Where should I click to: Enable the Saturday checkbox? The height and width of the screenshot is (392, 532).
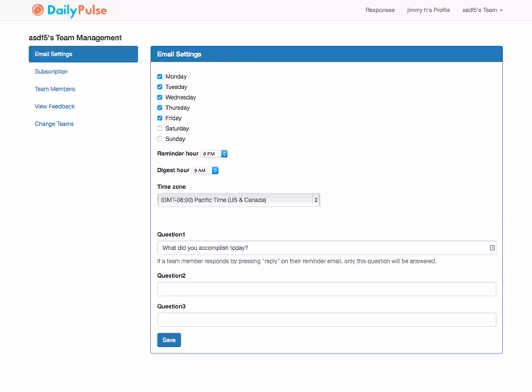160,129
